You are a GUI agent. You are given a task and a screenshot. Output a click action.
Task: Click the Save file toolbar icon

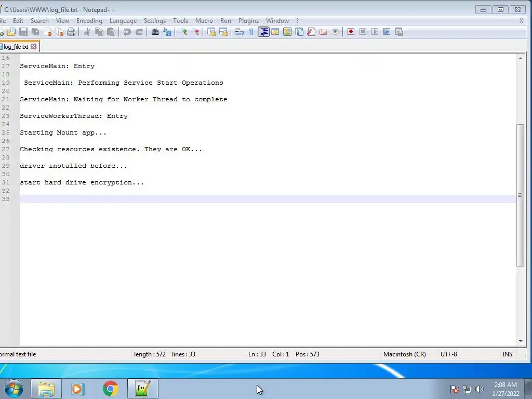23,32
